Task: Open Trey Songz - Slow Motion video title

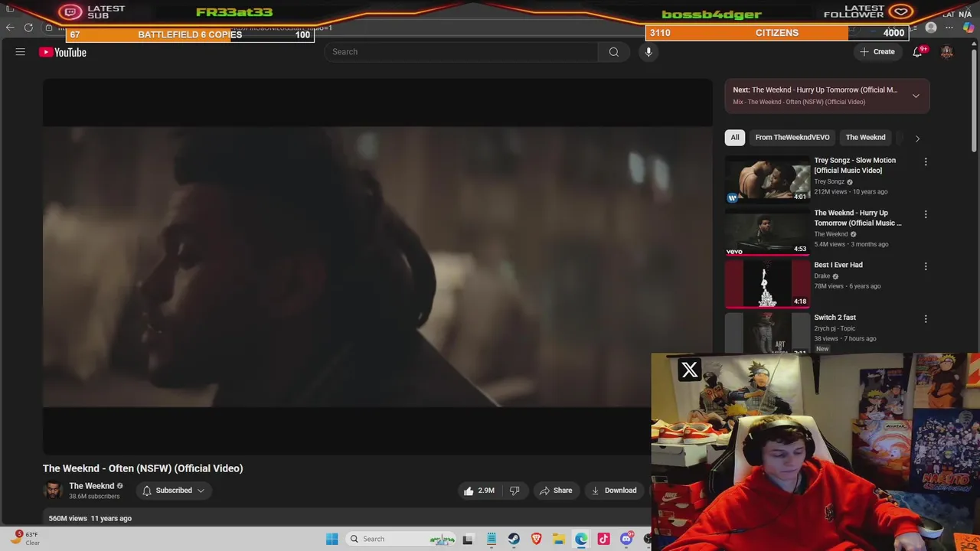Action: pos(854,165)
